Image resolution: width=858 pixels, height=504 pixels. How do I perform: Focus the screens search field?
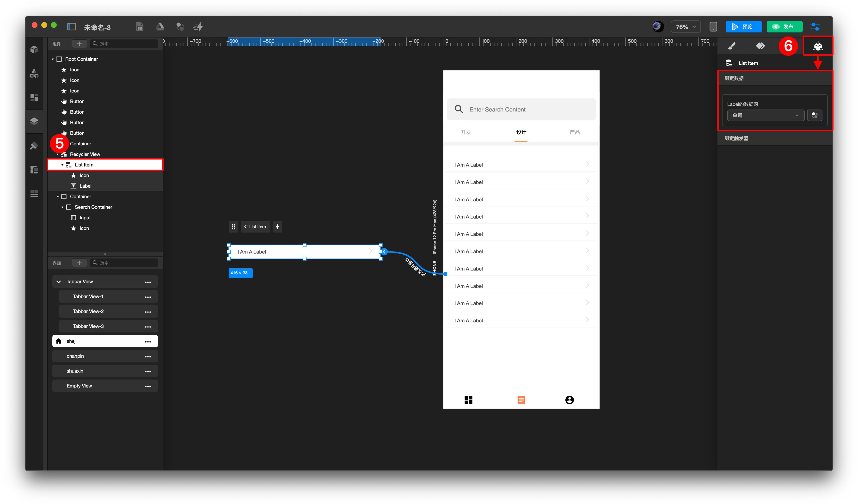pyautogui.click(x=124, y=263)
